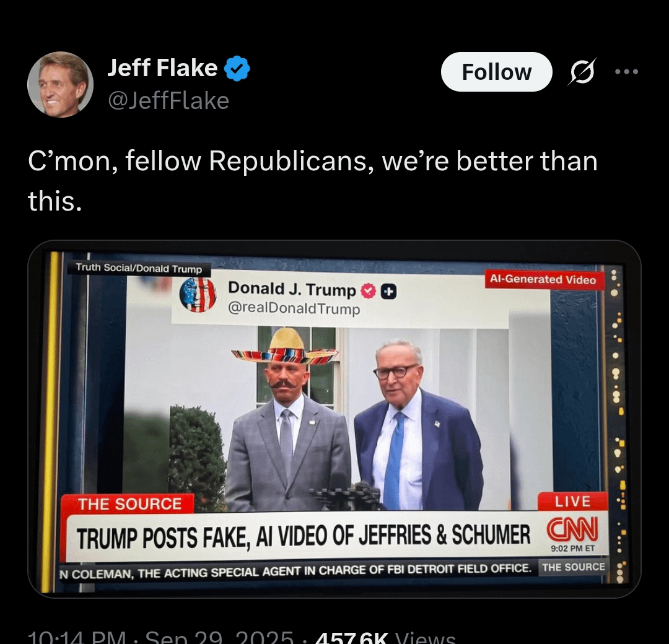669x644 pixels.
Task: Click the CNN headline about Jeffries & Schumer
Action: click(x=303, y=536)
